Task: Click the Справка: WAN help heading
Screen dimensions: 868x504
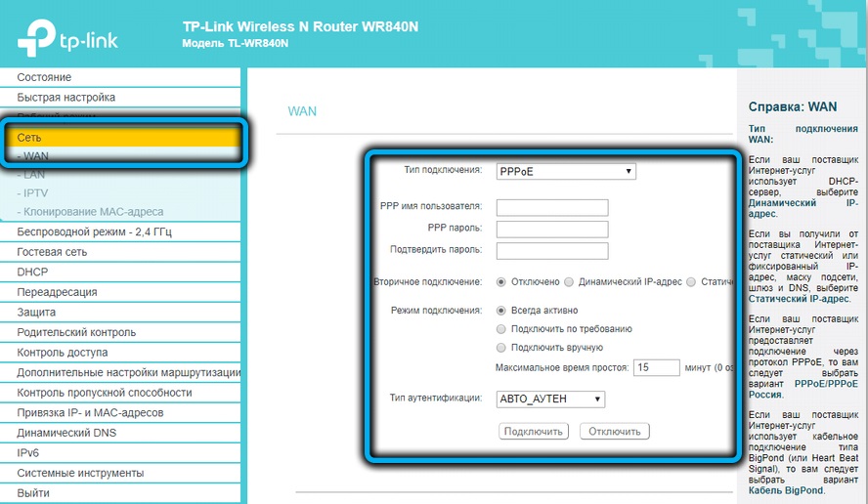Action: click(x=792, y=106)
